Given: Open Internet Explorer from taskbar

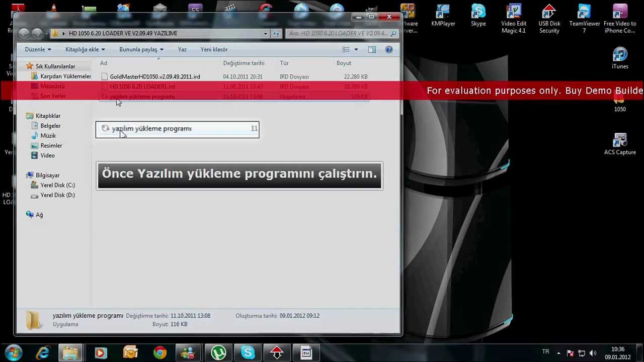Looking at the screenshot, I should [42, 353].
